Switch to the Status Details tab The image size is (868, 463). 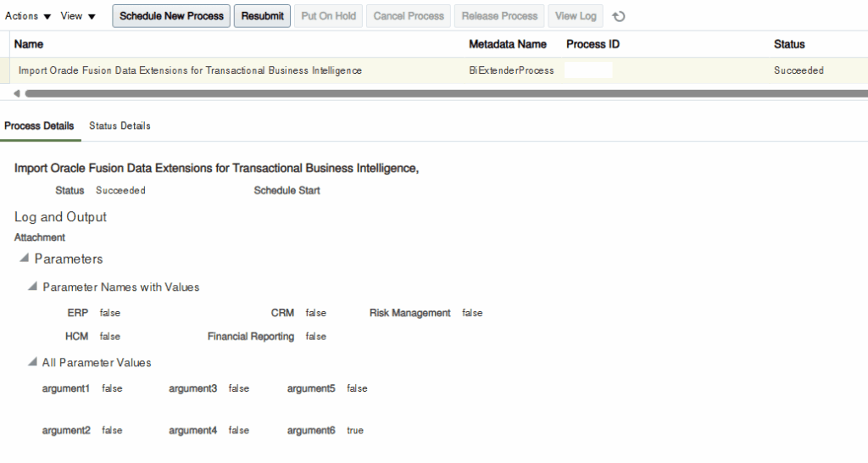[120, 126]
